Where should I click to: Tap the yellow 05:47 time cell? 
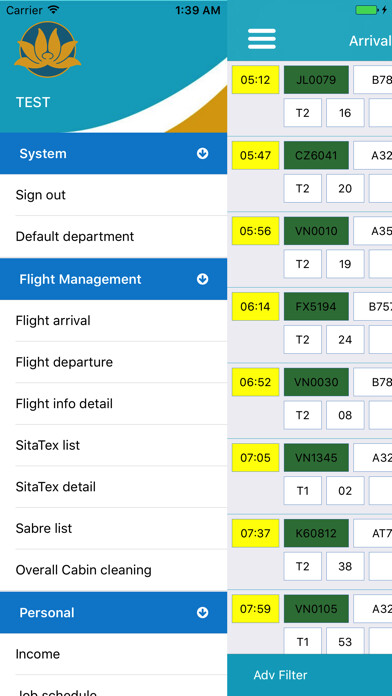(x=255, y=155)
